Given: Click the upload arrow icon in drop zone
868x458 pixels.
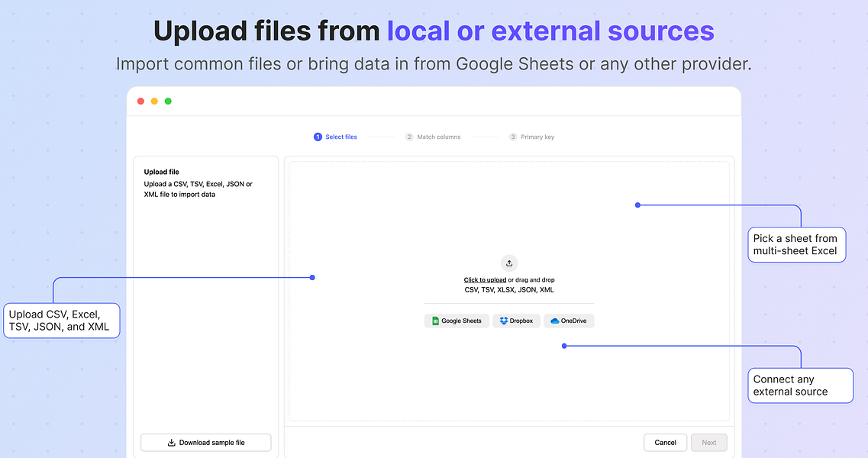Looking at the screenshot, I should (x=509, y=263).
